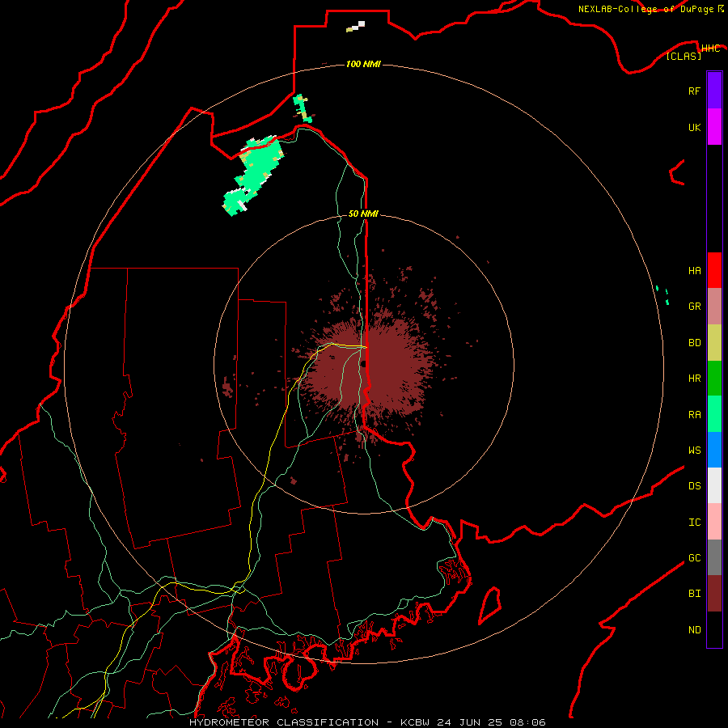Click the [CLAS] label
This screenshot has width=728, height=728.
[684, 56]
